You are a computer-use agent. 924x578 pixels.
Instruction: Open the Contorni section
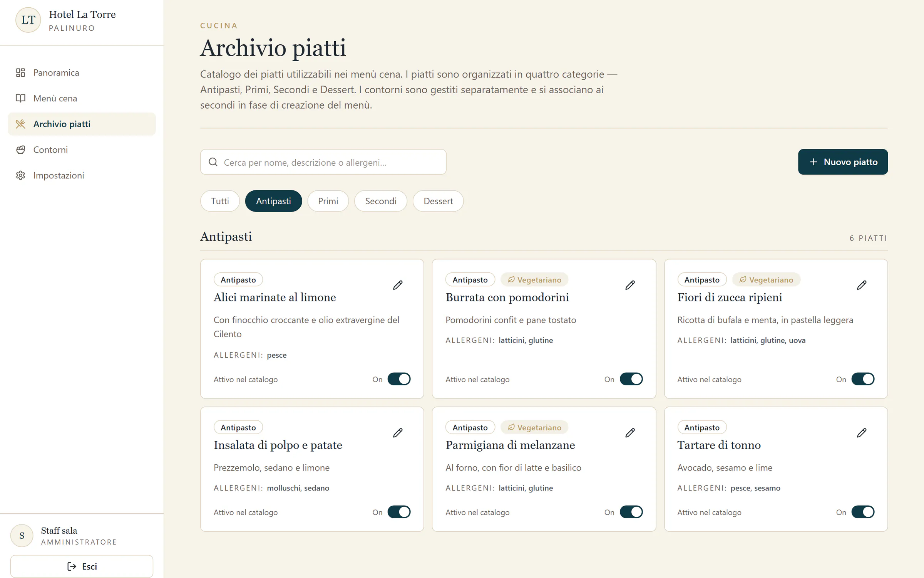click(x=82, y=150)
